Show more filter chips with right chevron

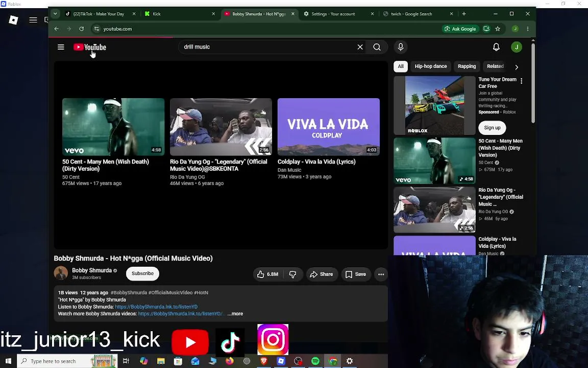click(x=517, y=67)
